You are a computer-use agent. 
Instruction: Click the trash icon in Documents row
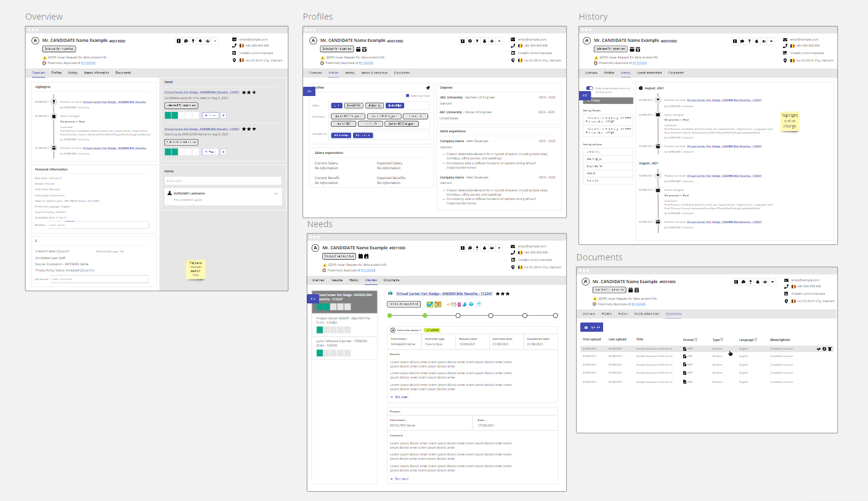tap(830, 349)
